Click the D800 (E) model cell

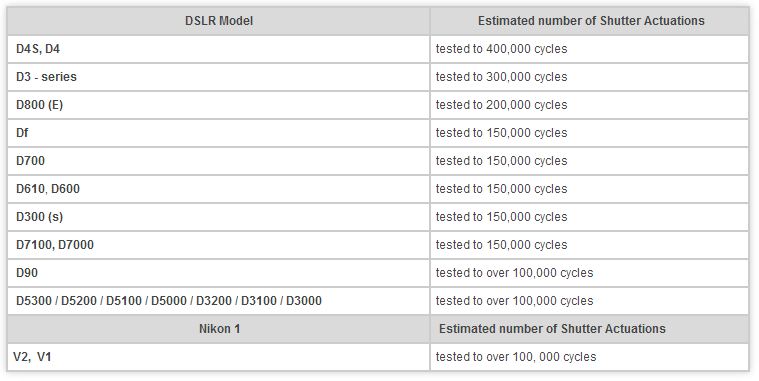(219, 105)
